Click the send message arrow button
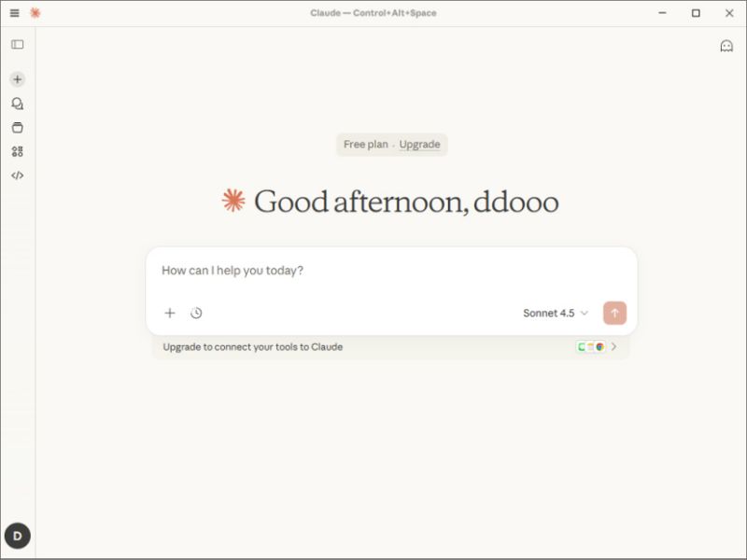The height and width of the screenshot is (560, 747). pyautogui.click(x=614, y=313)
